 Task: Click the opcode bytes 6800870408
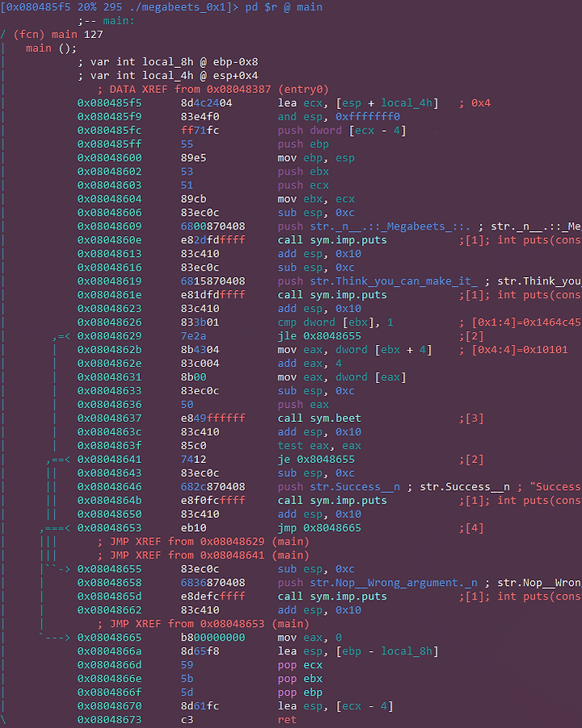coord(213,226)
